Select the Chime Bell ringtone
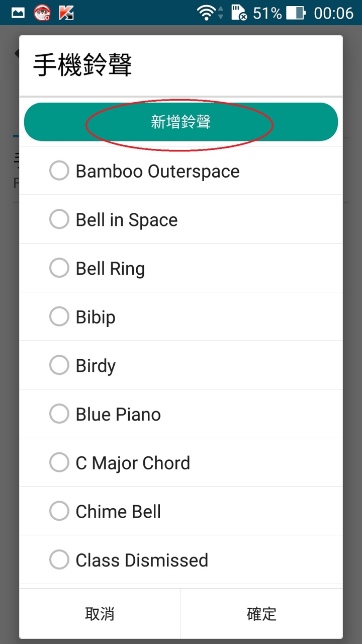 click(x=181, y=511)
